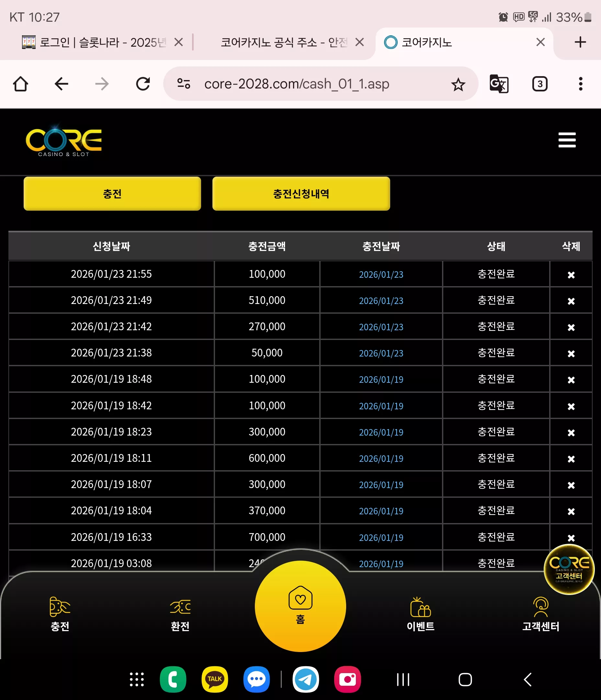
Task: Open the 2026/01/23 charge date link for 100,000
Action: 381,274
